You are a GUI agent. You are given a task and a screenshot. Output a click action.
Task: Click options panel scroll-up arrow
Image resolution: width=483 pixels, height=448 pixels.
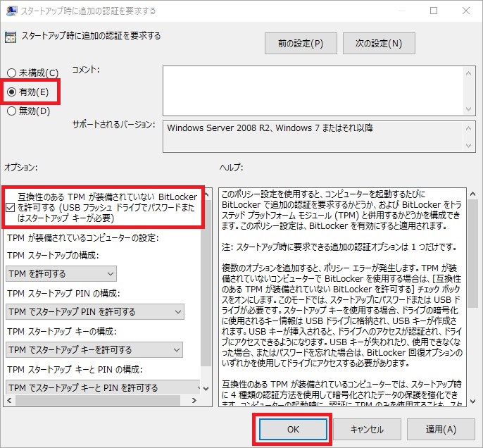pyautogui.click(x=206, y=194)
